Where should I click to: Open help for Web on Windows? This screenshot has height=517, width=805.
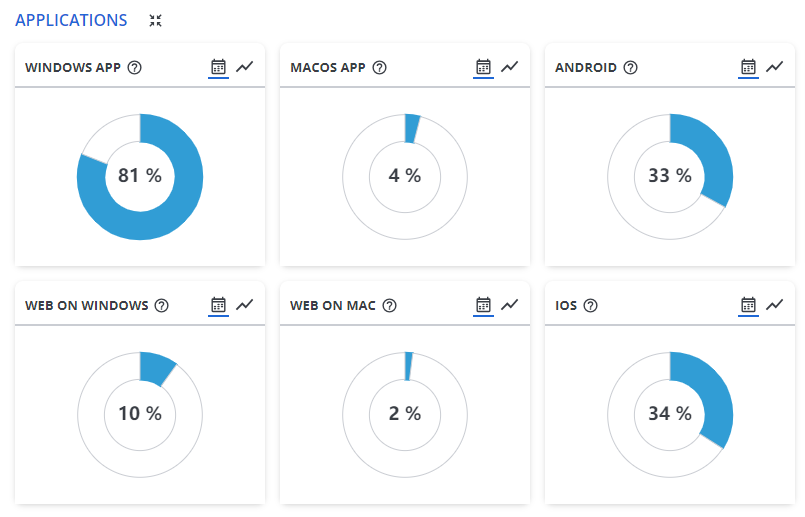[x=161, y=306]
